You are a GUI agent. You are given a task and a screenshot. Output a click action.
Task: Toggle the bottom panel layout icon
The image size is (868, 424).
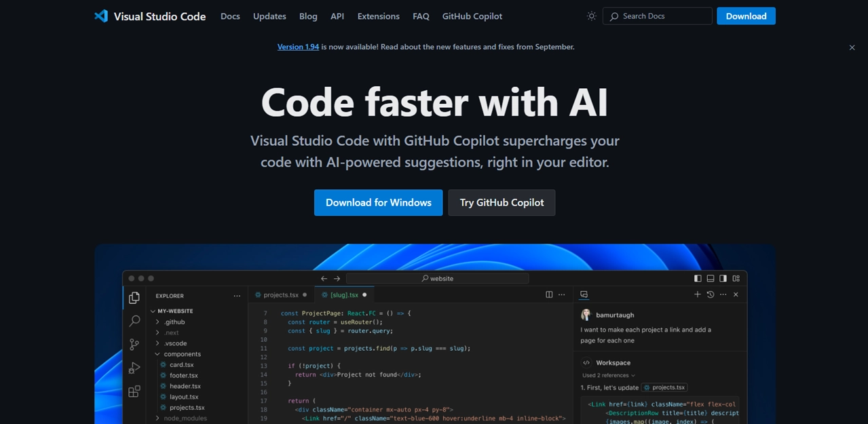tap(711, 278)
